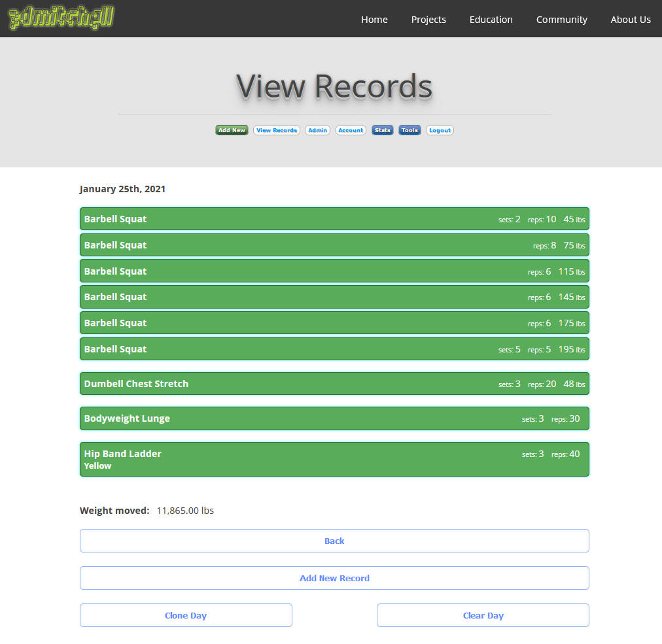Open the Home menu item
The width and height of the screenshot is (662, 644).
click(374, 20)
